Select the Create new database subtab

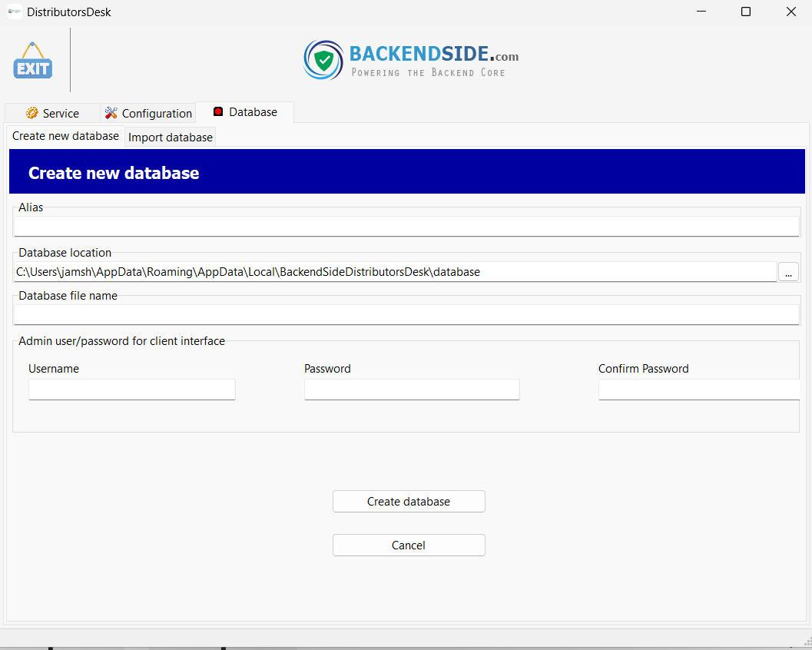point(65,136)
